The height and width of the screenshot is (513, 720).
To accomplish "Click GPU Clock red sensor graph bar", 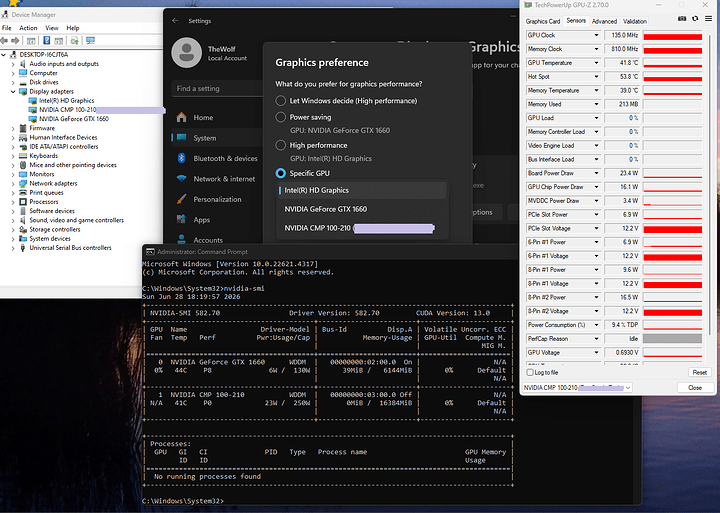I will (673, 35).
